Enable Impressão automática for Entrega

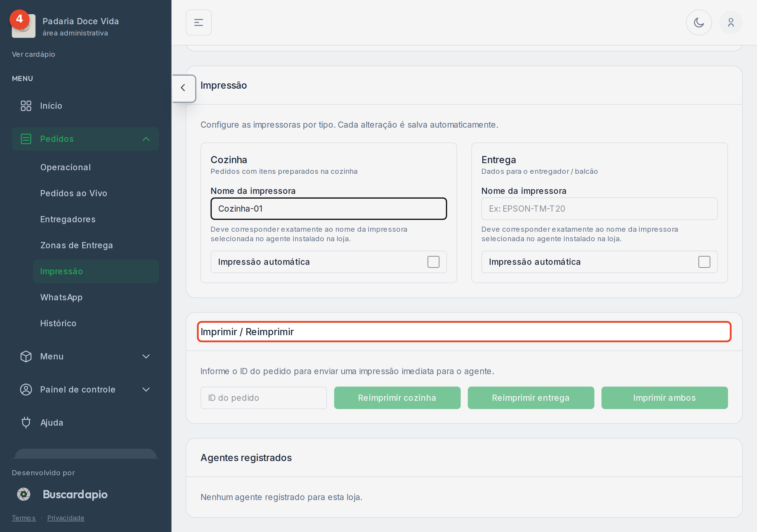coord(704,262)
